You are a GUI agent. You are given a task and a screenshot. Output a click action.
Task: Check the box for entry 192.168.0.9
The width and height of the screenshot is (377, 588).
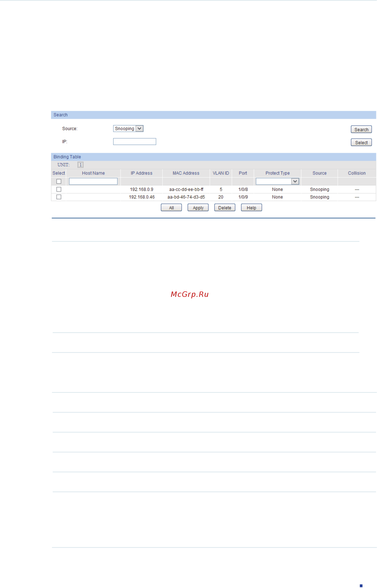tap(59, 189)
